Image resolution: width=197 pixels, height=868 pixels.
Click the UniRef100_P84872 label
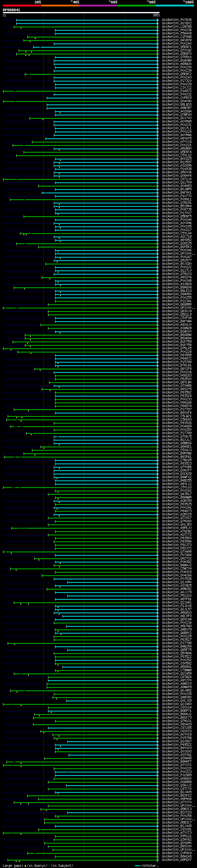177,358
